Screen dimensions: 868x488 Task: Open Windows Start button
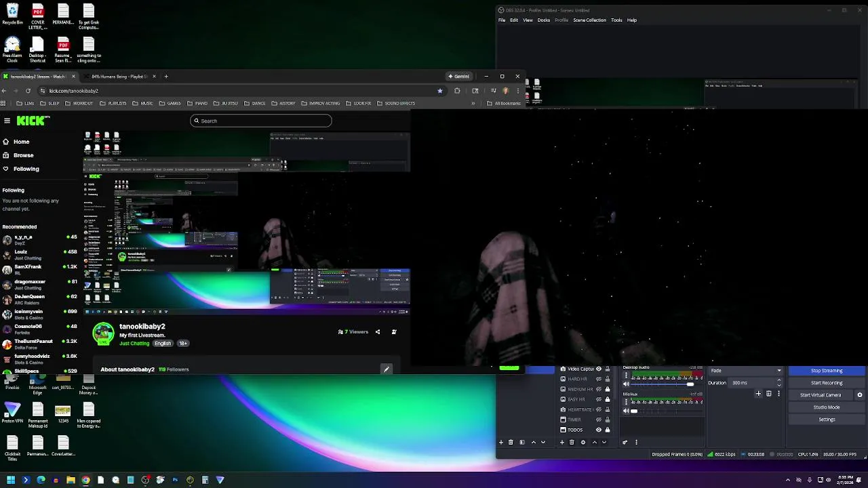[x=11, y=480]
